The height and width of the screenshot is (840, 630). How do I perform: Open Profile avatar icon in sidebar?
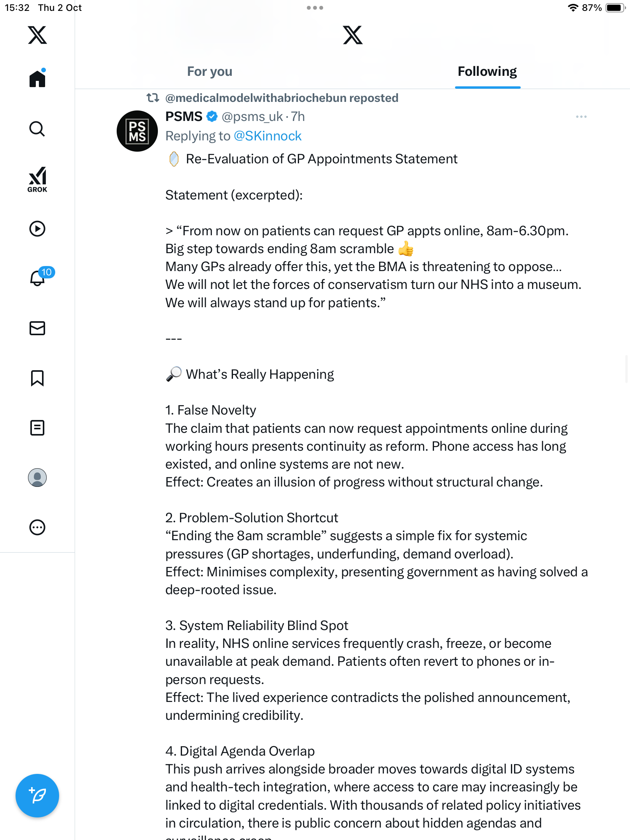click(x=37, y=478)
